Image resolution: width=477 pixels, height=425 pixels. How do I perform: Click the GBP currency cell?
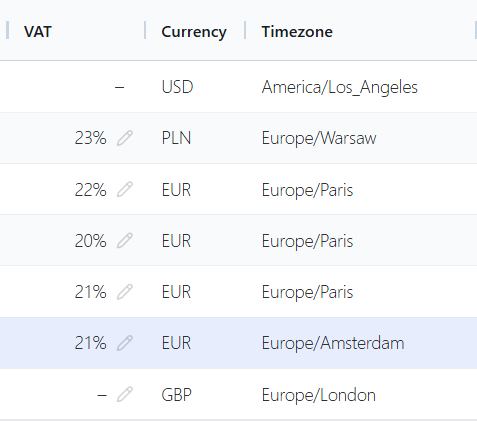[177, 395]
